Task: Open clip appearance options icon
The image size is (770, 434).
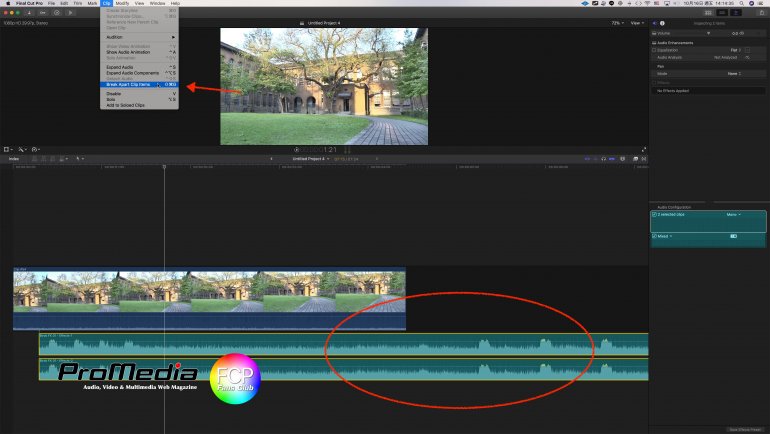Action: (x=623, y=159)
